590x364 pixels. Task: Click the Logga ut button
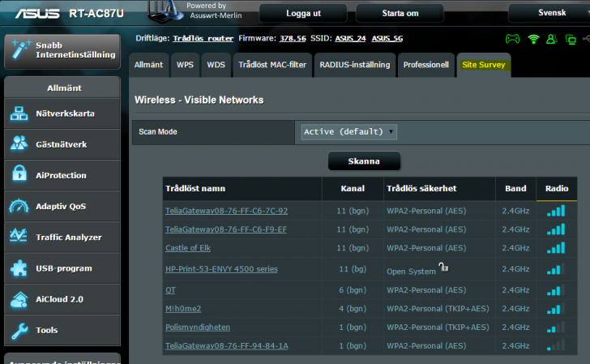click(303, 13)
